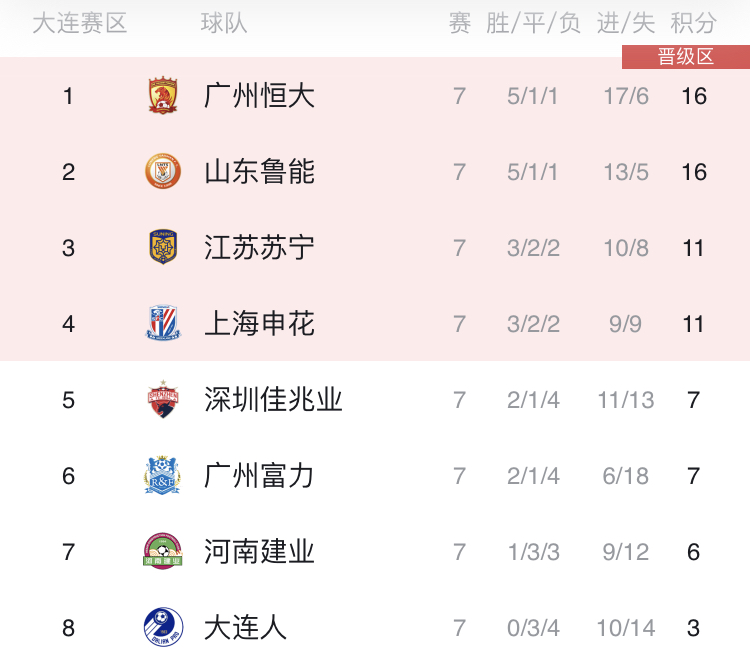Screen dimensions: 750x652
Task: Click the Jiangsu Suning (江苏苏宁) team logo
Action: (x=163, y=247)
